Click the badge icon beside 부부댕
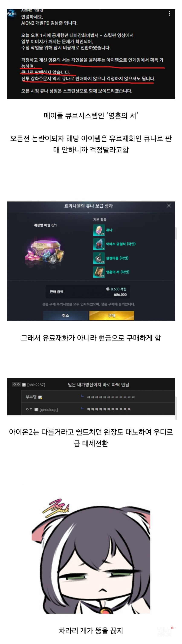 (x=40, y=397)
